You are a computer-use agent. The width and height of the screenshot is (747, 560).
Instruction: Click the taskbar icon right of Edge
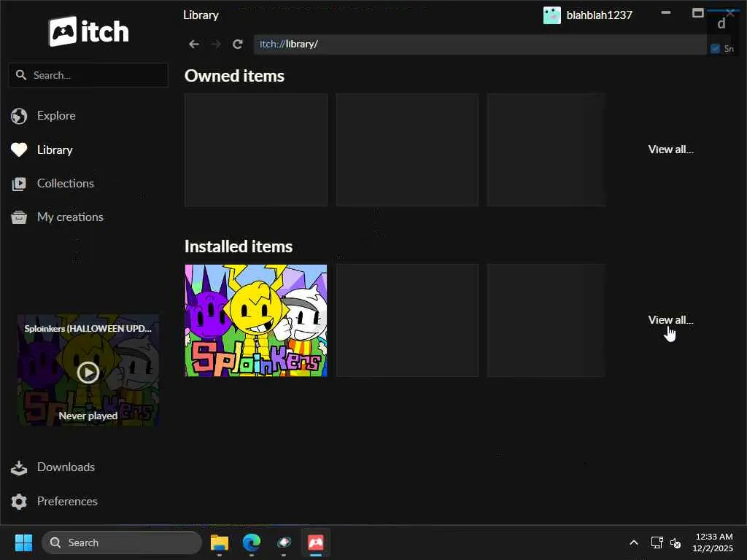coord(284,542)
